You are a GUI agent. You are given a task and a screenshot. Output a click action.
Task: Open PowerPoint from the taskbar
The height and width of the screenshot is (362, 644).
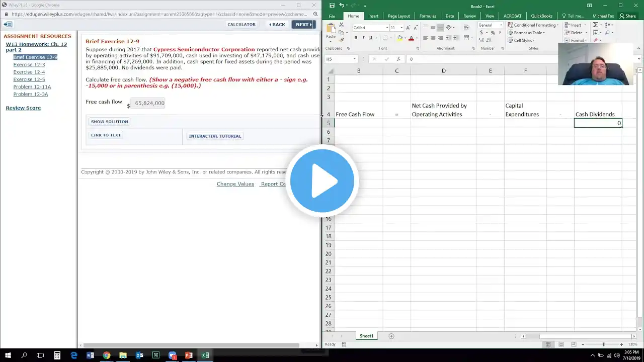click(189, 355)
